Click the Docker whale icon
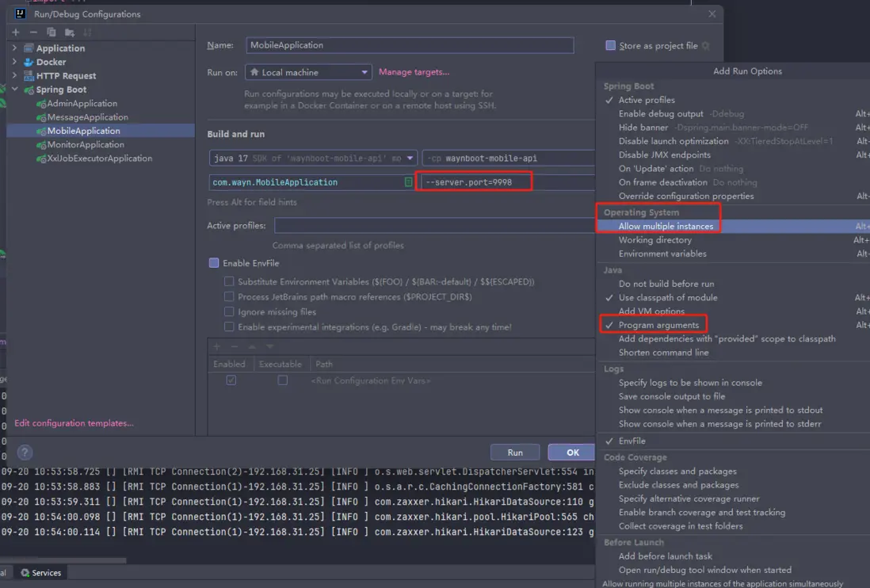 pos(29,62)
